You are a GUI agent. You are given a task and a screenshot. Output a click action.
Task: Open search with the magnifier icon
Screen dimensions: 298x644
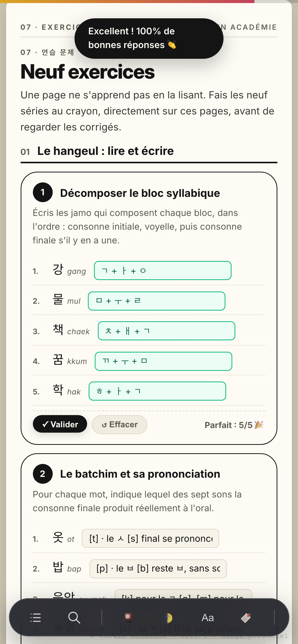74,618
